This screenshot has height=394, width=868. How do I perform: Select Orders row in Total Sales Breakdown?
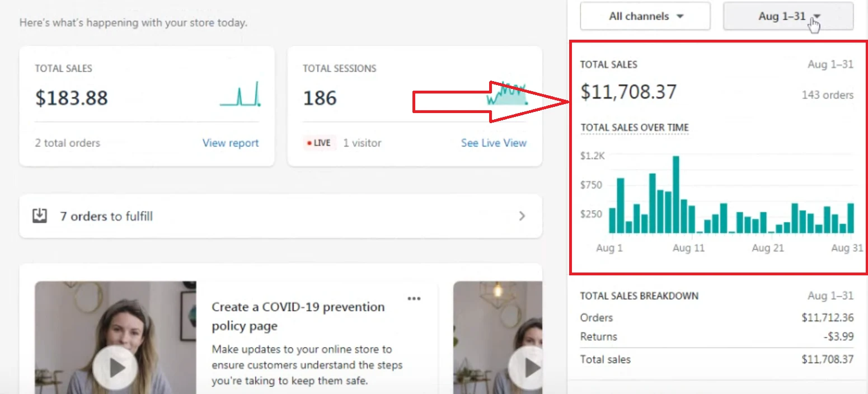coord(716,317)
